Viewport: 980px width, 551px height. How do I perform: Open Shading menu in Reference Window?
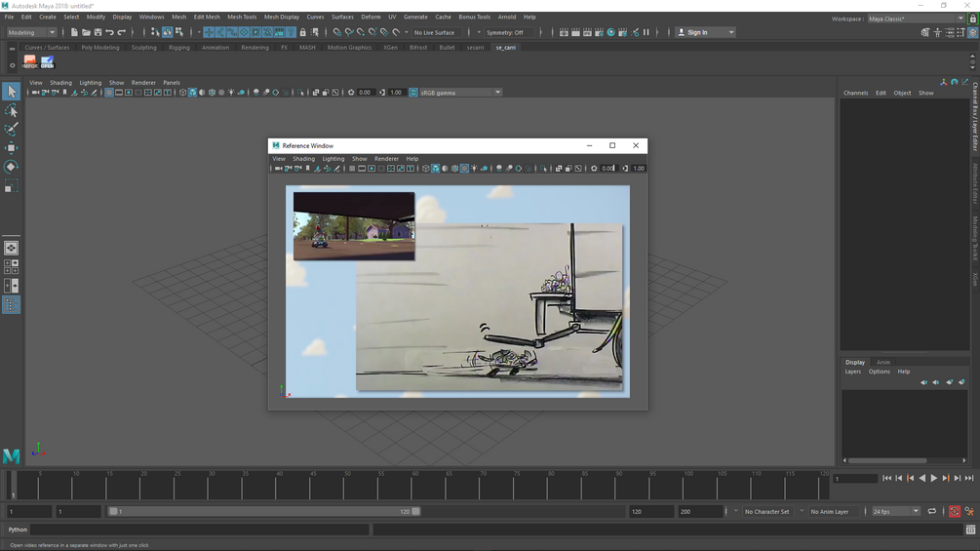[303, 159]
